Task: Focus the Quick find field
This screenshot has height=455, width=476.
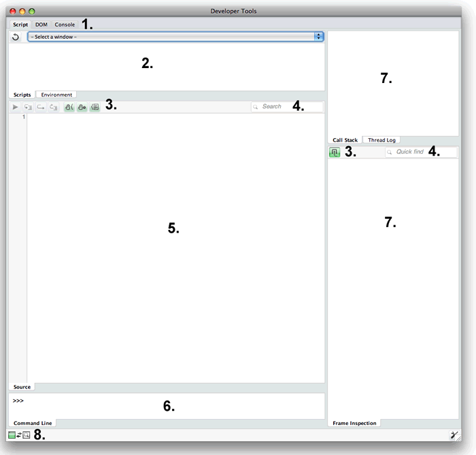Action: coord(422,152)
